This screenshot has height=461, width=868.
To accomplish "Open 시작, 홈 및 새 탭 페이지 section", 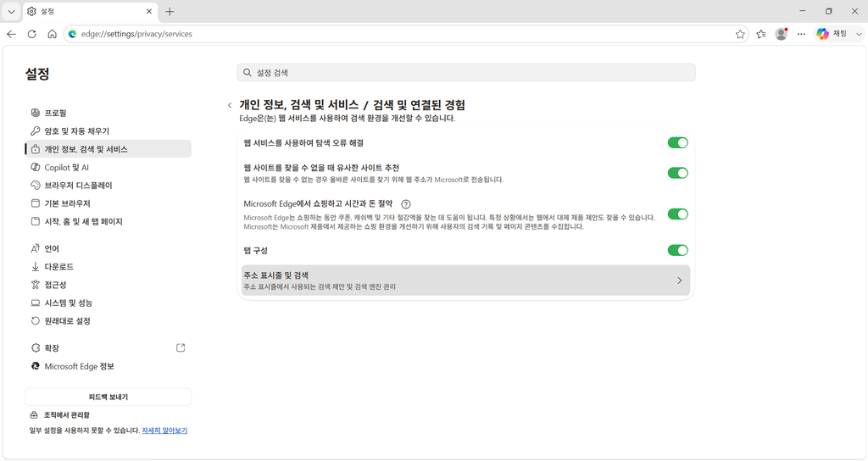I will click(108, 221).
